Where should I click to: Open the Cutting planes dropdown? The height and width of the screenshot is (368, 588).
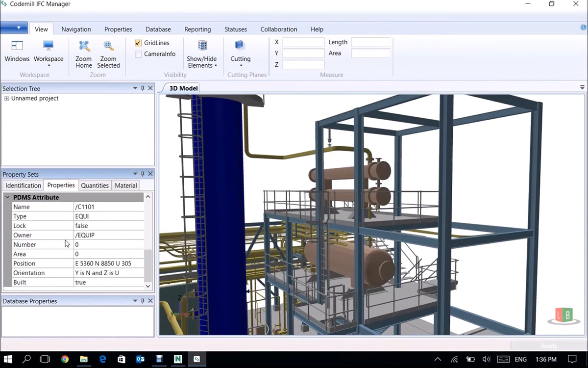(241, 53)
